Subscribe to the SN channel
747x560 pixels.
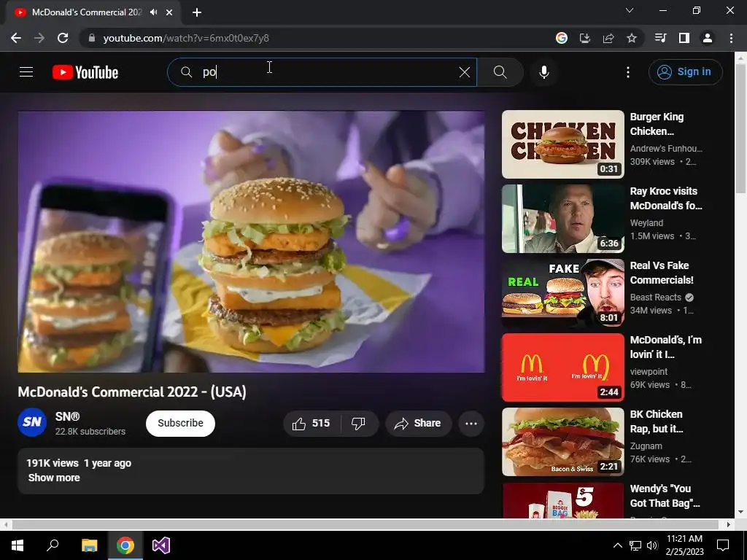click(181, 424)
